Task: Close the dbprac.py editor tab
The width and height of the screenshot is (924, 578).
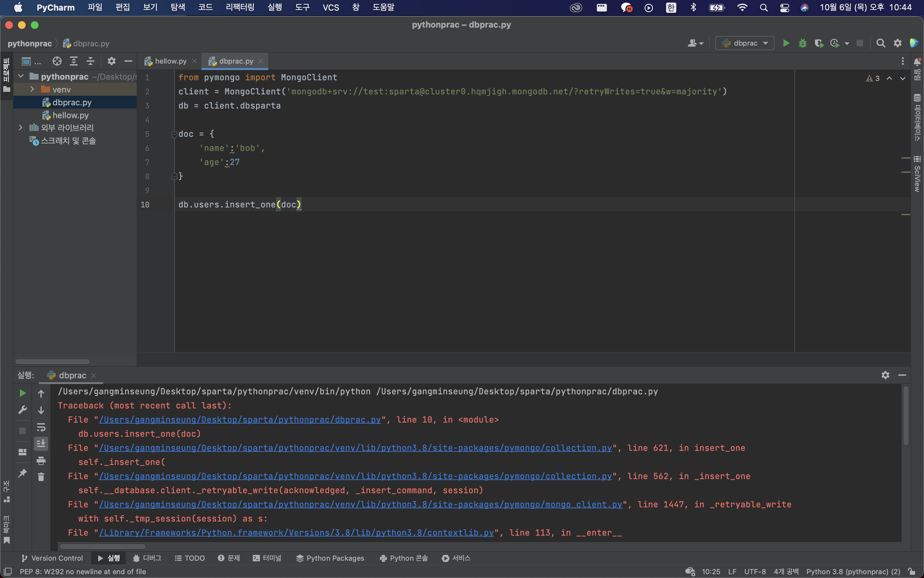Action: click(261, 61)
